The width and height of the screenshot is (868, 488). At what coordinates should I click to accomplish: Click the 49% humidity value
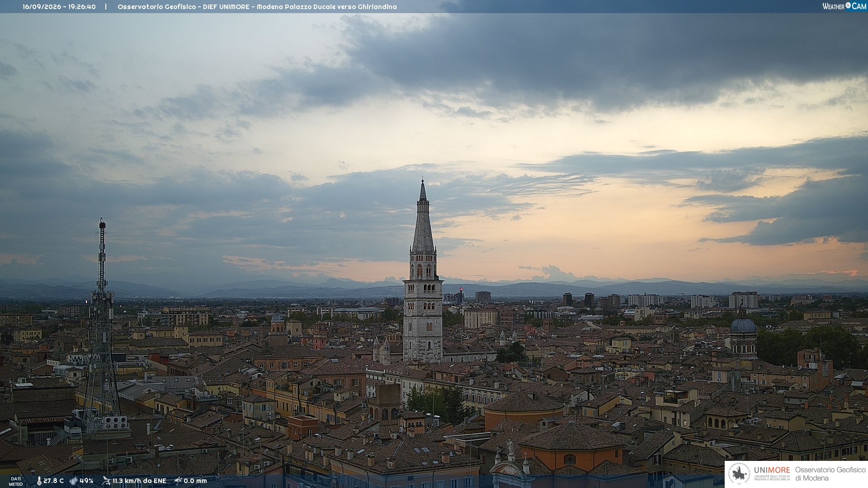coord(86,481)
